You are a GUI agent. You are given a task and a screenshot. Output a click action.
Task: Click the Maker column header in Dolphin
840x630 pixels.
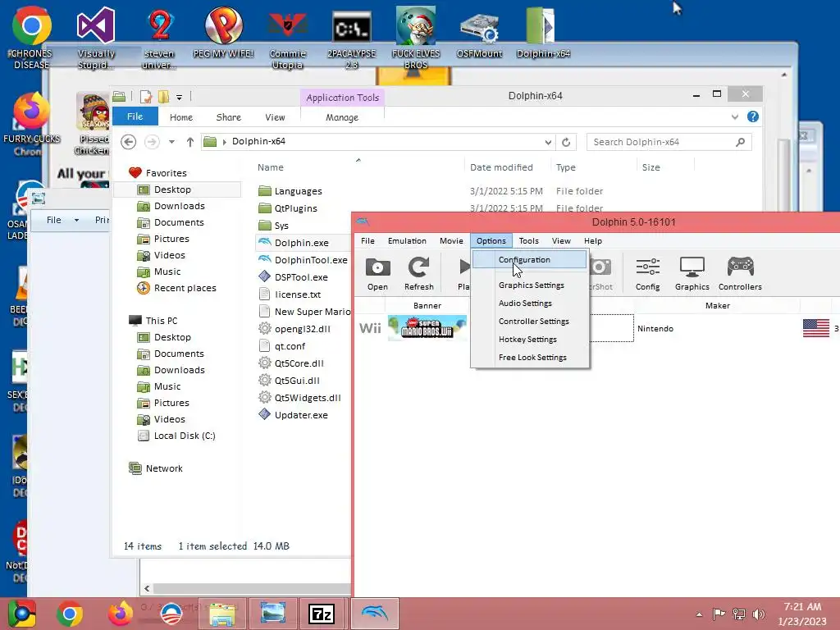[717, 305]
